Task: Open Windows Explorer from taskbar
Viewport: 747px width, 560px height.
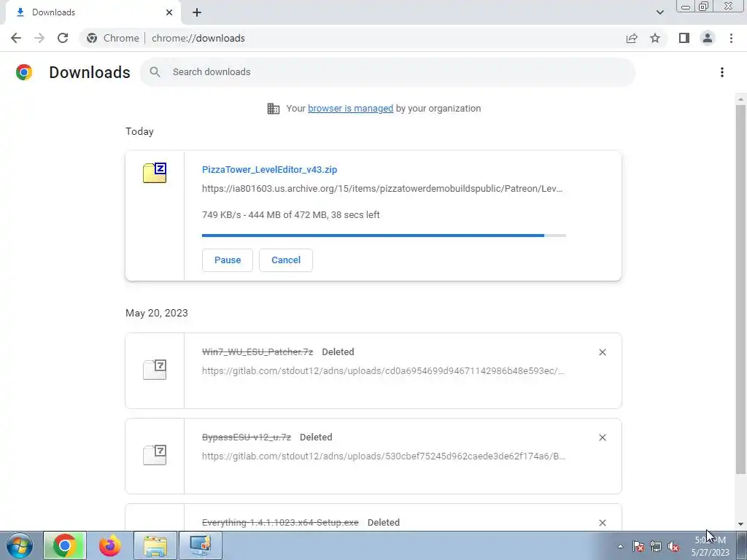Action: [x=155, y=545]
